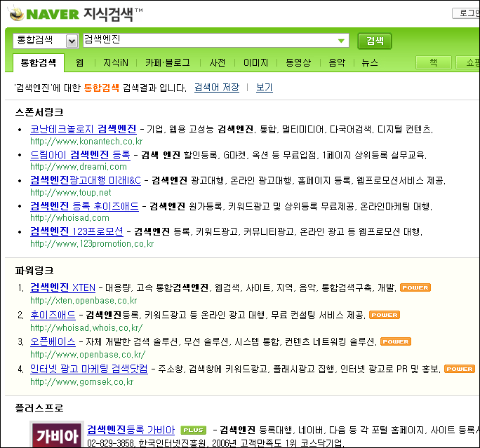Click POWER badge on the 오픈베이스 row
Image resolution: width=480 pixels, height=448 pixels.
pos(396,341)
